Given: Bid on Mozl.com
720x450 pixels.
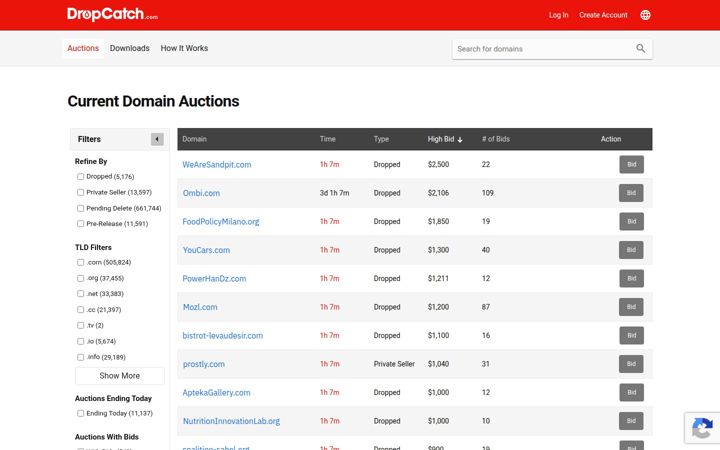Looking at the screenshot, I should [631, 307].
